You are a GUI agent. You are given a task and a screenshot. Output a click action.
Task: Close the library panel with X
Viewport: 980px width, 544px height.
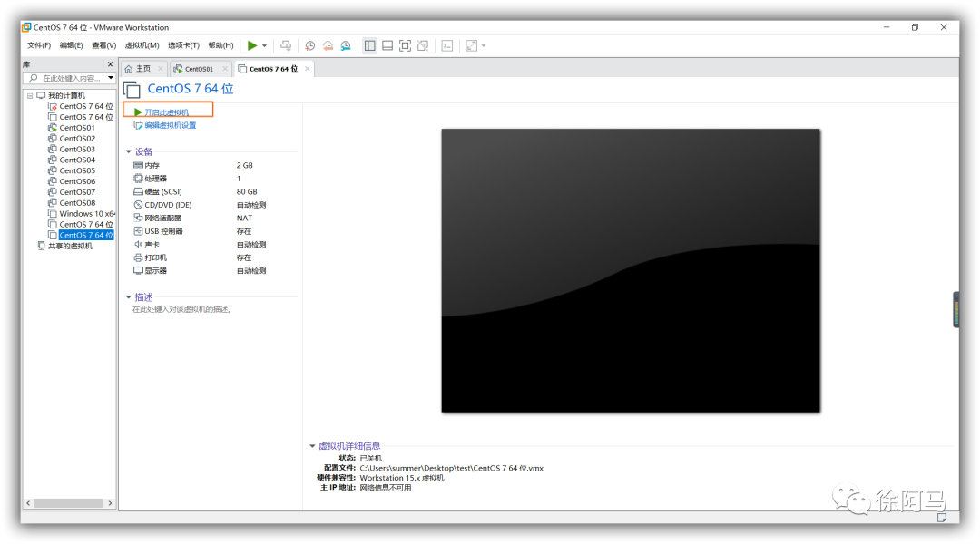[110, 64]
